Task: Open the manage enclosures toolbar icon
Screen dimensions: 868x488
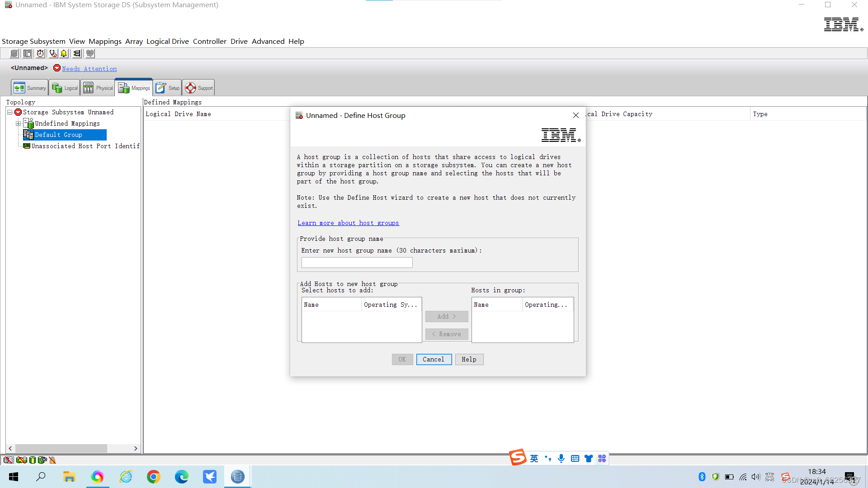Action: 28,53
